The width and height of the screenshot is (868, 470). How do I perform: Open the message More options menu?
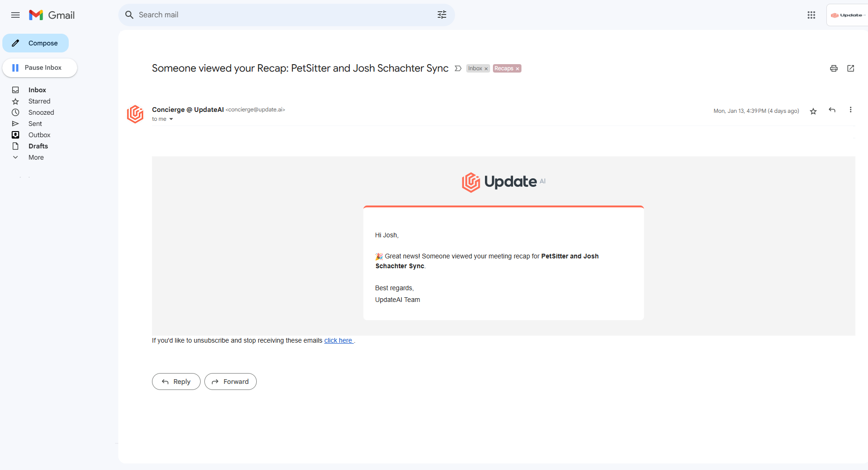tap(851, 110)
